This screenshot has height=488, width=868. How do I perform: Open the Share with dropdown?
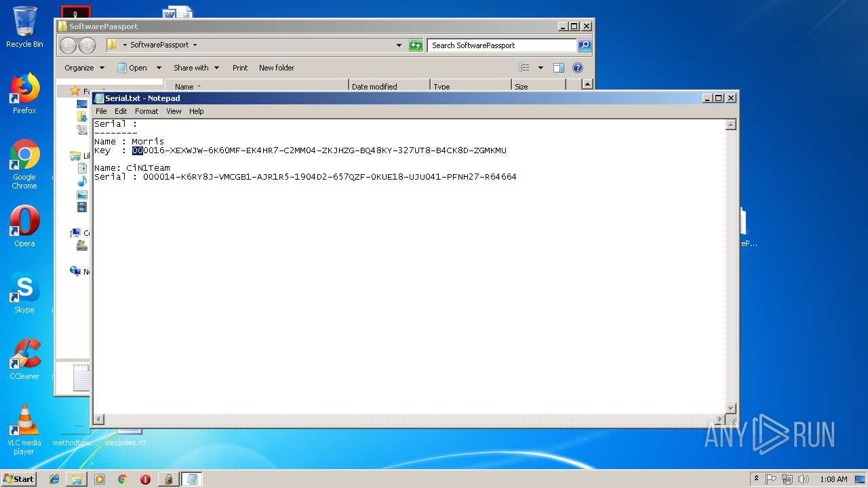pyautogui.click(x=196, y=68)
